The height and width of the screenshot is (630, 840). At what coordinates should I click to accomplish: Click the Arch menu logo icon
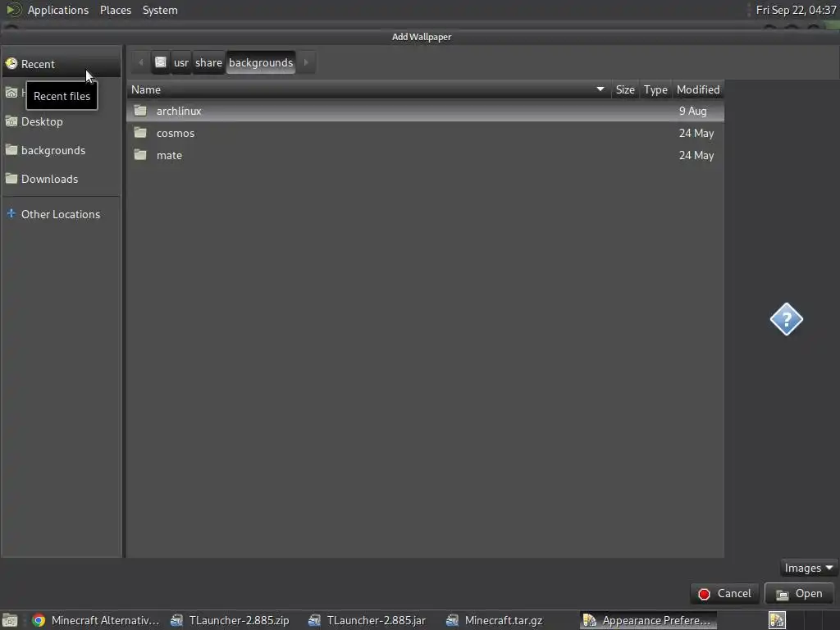[x=13, y=10]
